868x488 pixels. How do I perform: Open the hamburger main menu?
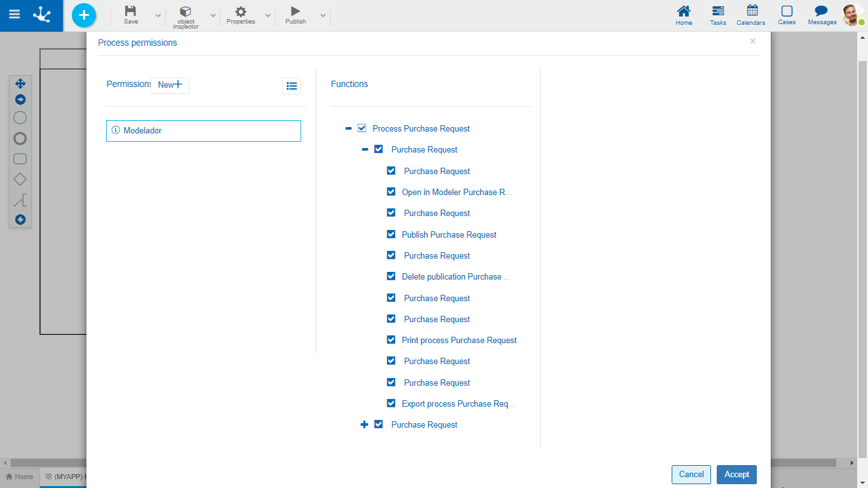[x=14, y=14]
